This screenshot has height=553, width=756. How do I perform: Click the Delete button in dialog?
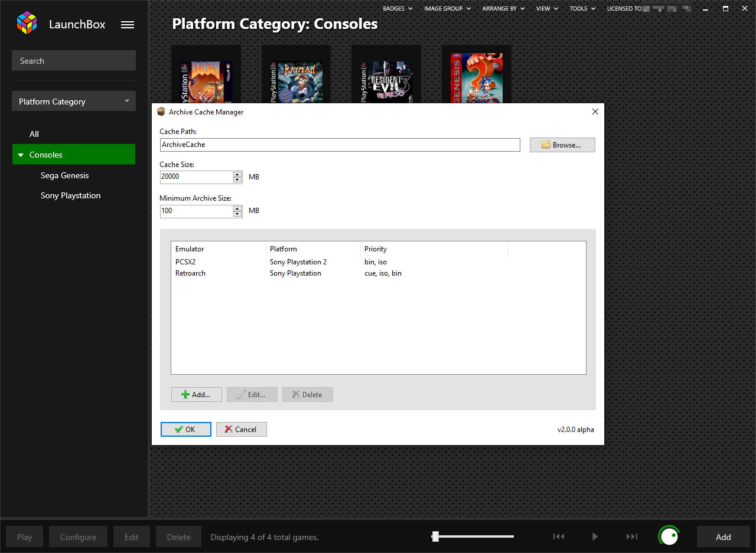pyautogui.click(x=308, y=394)
